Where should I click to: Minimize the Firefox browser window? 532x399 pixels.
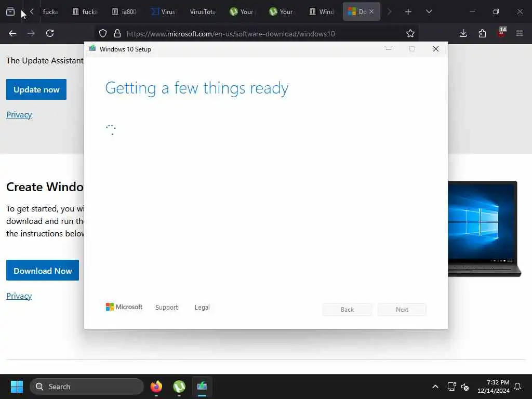click(472, 11)
